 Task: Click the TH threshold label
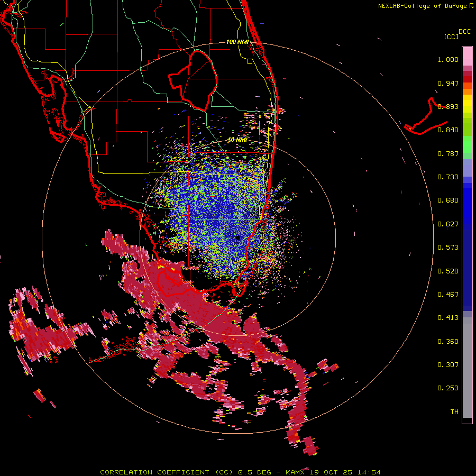tap(454, 412)
